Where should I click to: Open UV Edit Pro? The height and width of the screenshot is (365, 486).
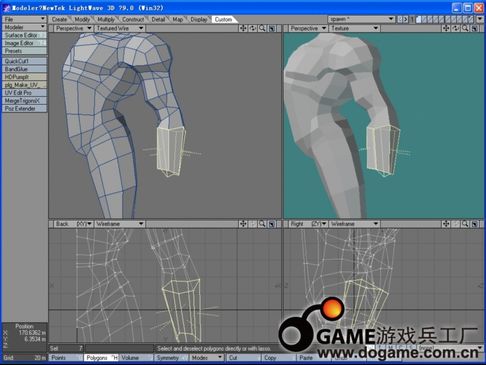[24, 93]
